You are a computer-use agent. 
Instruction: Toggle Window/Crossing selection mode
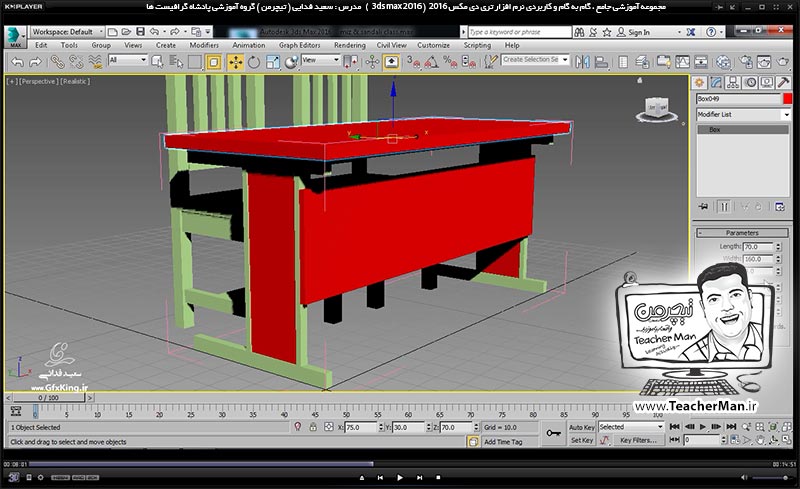click(214, 62)
